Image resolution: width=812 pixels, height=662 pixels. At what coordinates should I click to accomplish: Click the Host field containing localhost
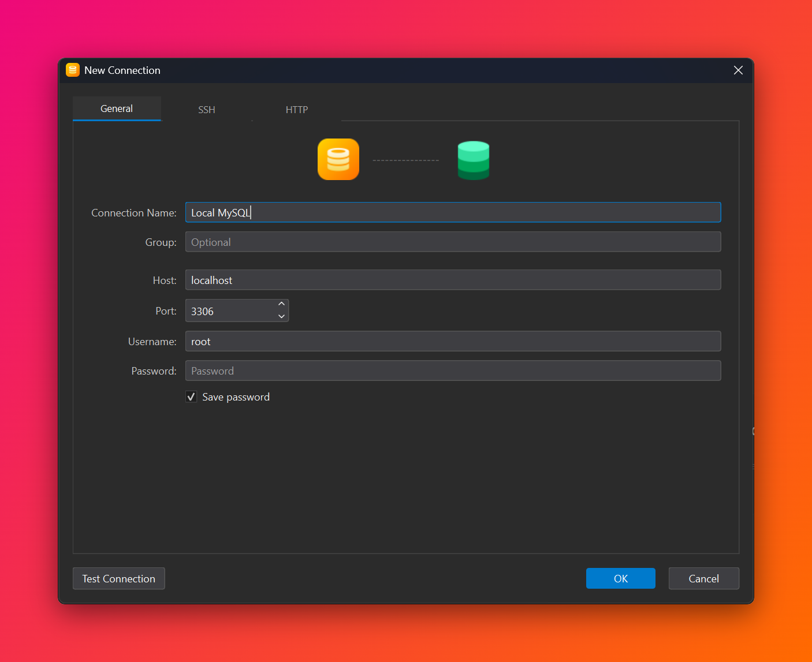pyautogui.click(x=453, y=280)
